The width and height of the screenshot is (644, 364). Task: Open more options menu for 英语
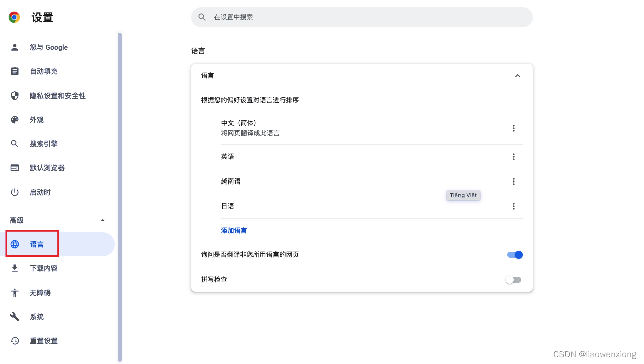tap(514, 157)
